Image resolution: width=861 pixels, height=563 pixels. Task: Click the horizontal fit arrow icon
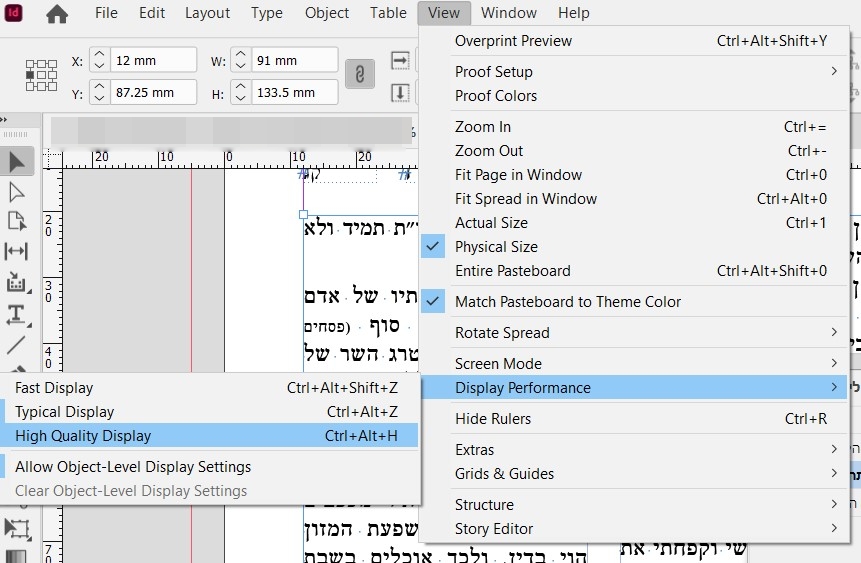point(400,60)
